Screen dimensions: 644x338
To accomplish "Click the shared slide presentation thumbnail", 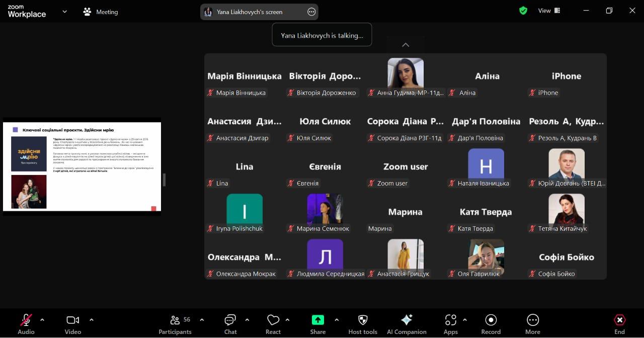I will 82,166.
